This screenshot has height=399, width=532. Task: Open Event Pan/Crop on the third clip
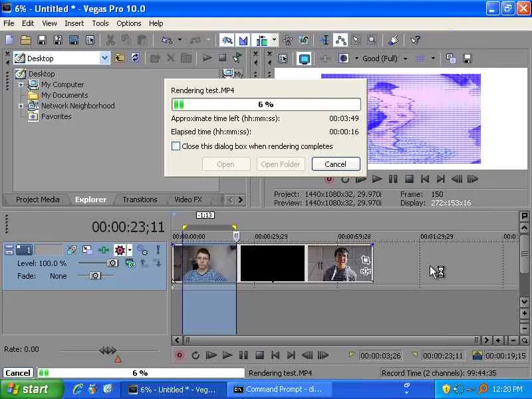[365, 260]
